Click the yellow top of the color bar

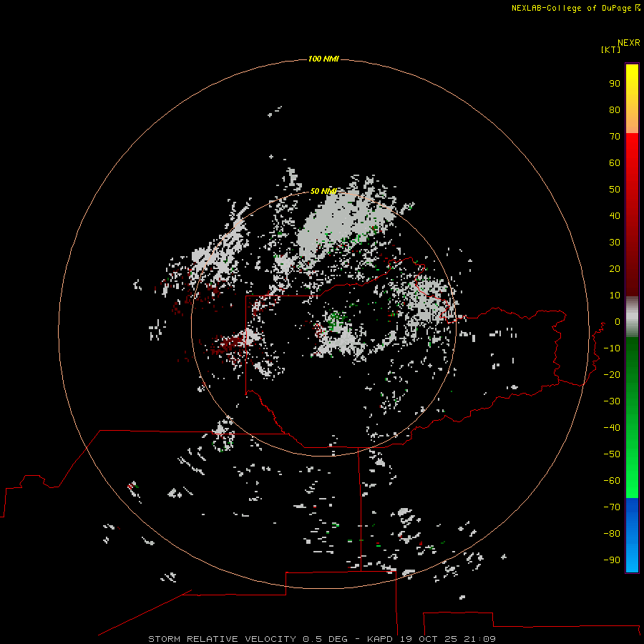click(x=632, y=76)
